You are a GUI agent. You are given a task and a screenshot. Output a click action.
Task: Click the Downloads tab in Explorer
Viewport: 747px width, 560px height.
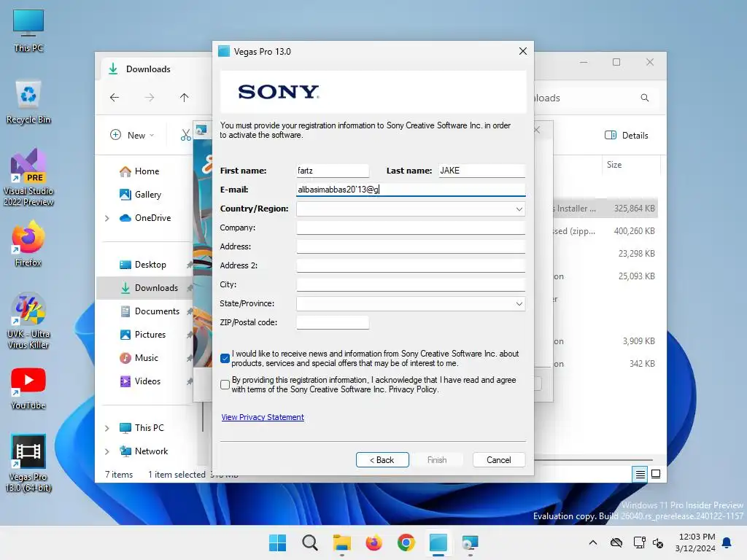147,69
